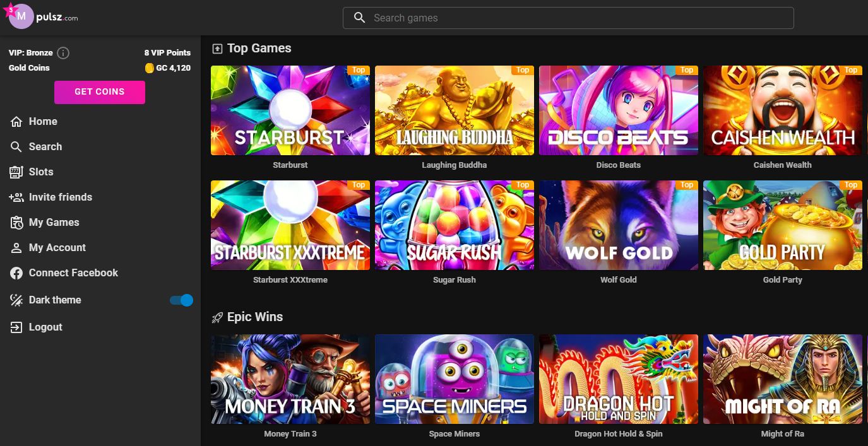Click the Slots machine icon
Viewport: 868px width, 446px height.
pyautogui.click(x=16, y=172)
